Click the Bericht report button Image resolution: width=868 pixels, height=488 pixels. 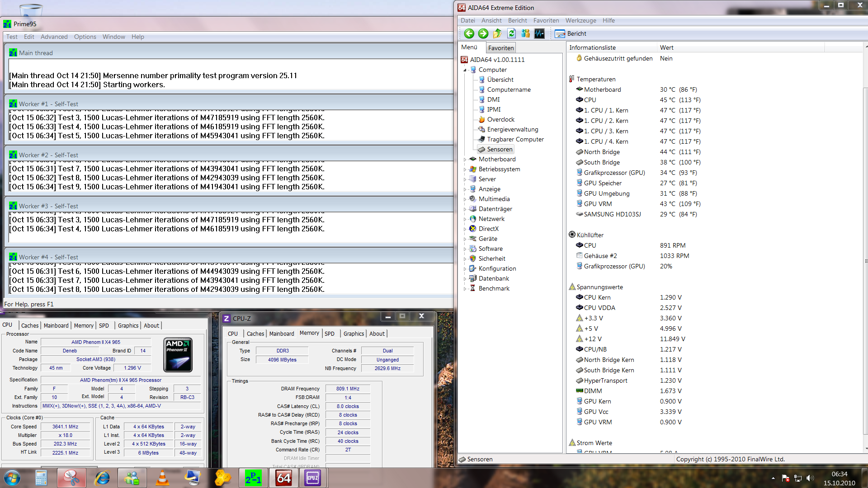coord(571,33)
